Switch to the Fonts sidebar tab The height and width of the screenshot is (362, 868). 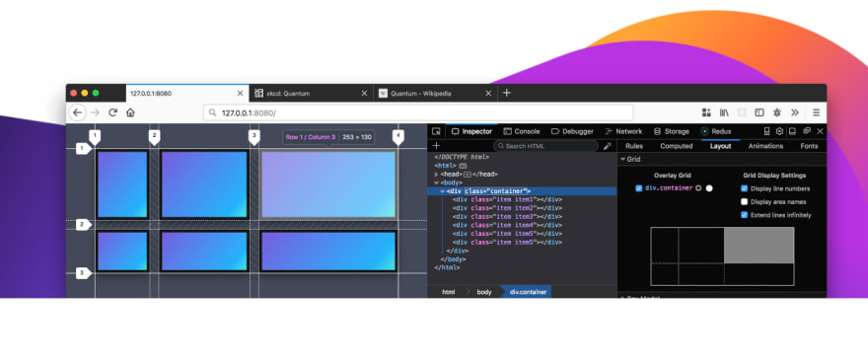click(x=809, y=146)
